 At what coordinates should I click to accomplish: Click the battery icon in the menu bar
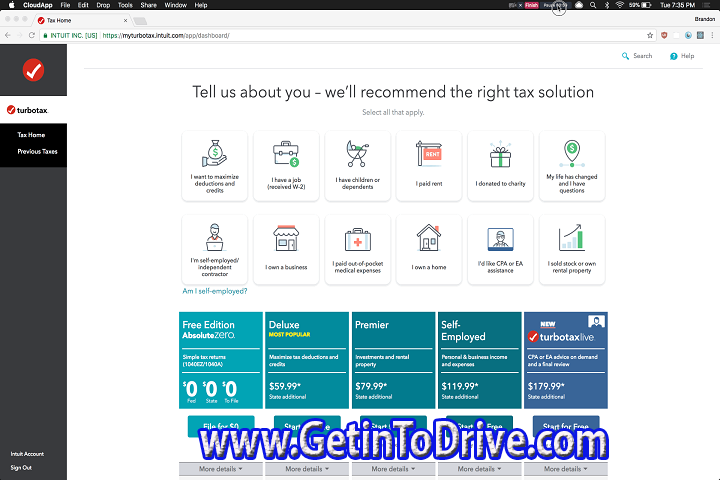coord(647,5)
